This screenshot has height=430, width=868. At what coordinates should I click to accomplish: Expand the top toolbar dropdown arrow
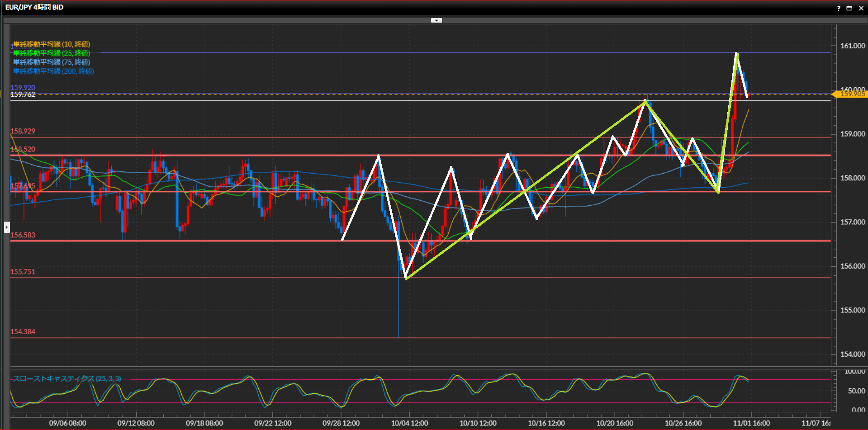coord(436,20)
